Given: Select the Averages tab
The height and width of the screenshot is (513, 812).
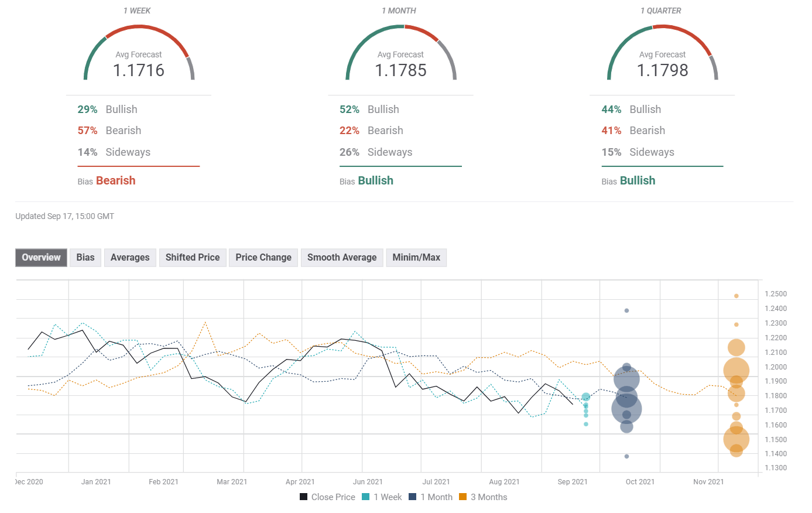Looking at the screenshot, I should click(x=130, y=258).
